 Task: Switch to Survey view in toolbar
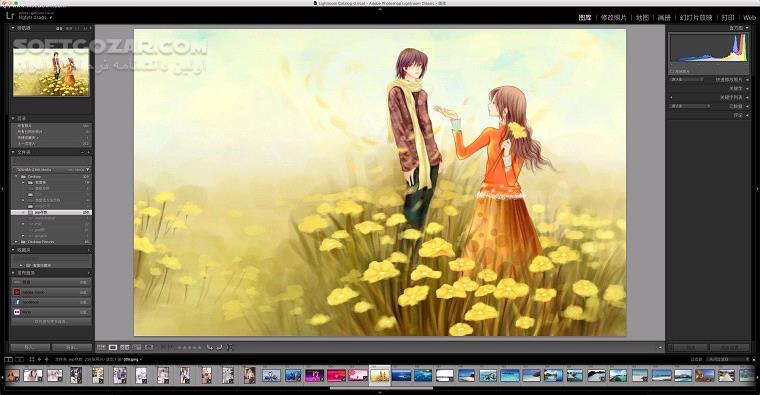[137, 348]
